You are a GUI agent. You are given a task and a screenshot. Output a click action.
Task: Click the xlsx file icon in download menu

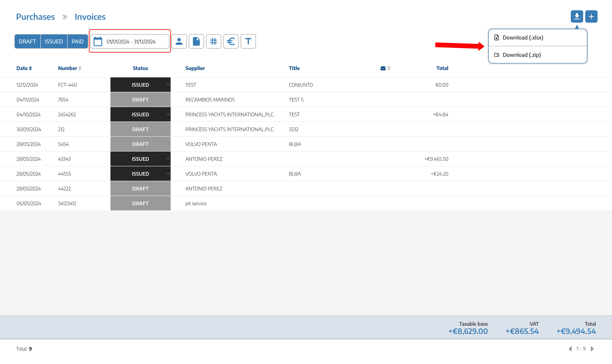click(x=497, y=37)
